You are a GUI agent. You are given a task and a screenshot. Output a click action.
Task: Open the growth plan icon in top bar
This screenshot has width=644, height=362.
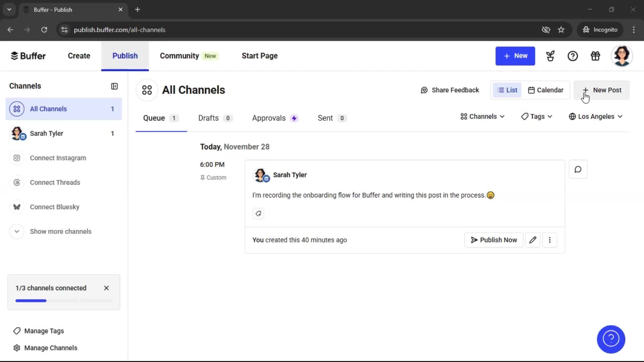[550, 56]
